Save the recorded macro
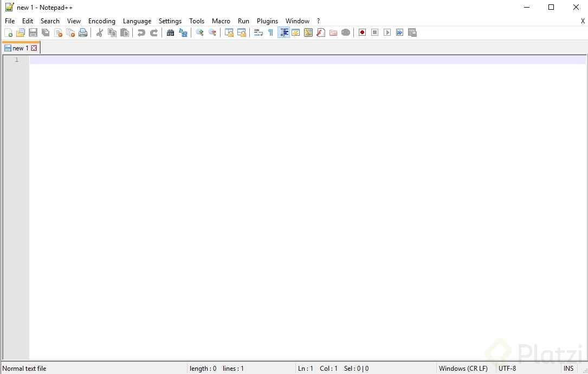The width and height of the screenshot is (588, 374). 412,33
